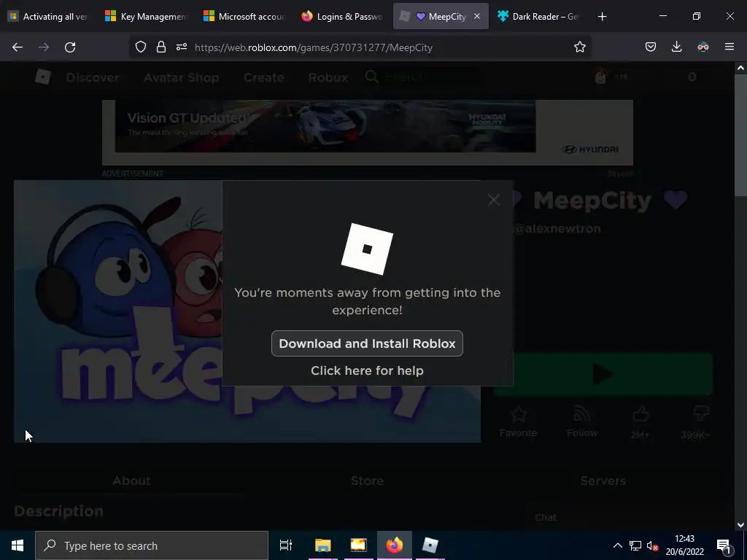
Task: Click the Robux balance icon
Action: (692, 77)
